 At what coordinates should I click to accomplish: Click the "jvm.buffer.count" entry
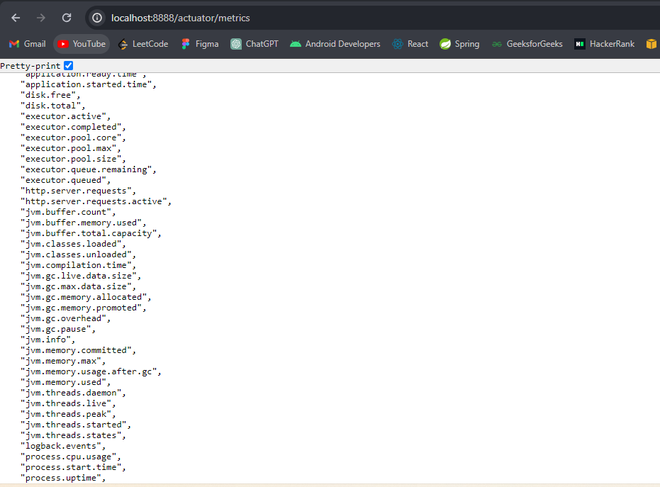tap(68, 212)
